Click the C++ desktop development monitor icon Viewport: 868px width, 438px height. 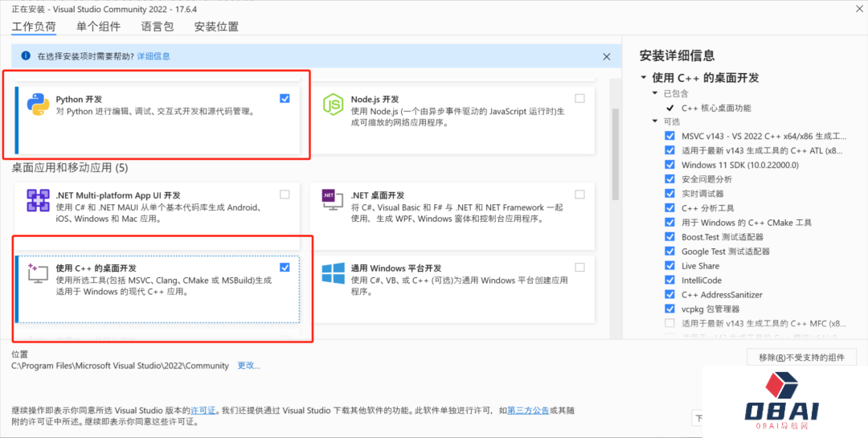click(x=38, y=273)
